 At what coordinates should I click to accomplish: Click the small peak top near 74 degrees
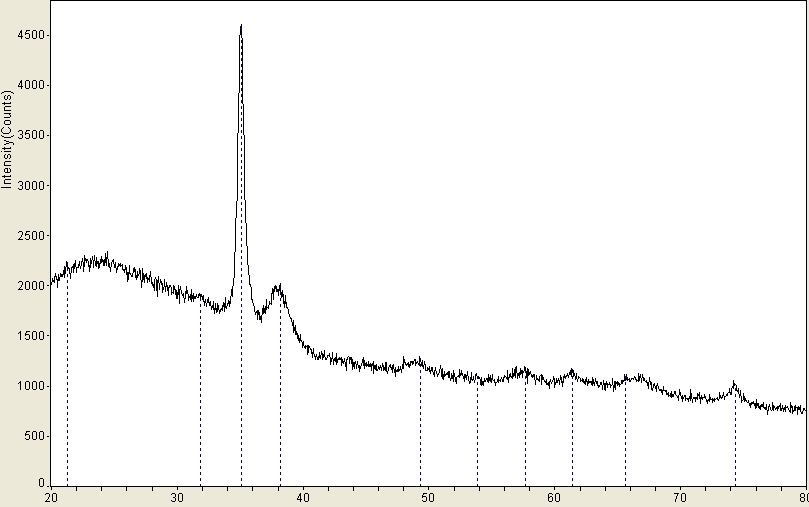point(735,384)
